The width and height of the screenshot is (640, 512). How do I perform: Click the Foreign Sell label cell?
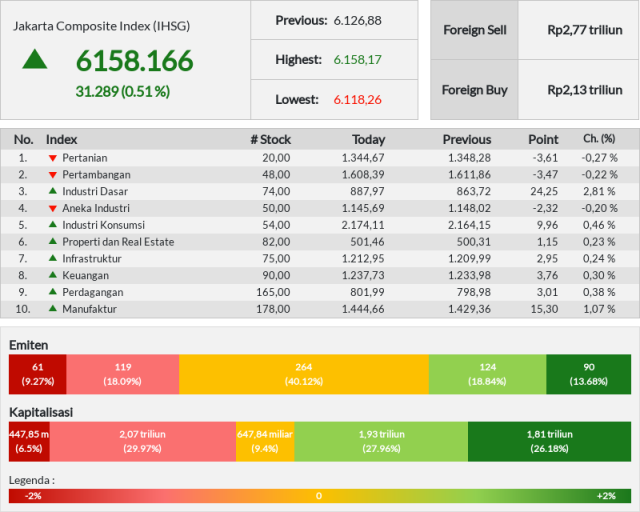[474, 30]
